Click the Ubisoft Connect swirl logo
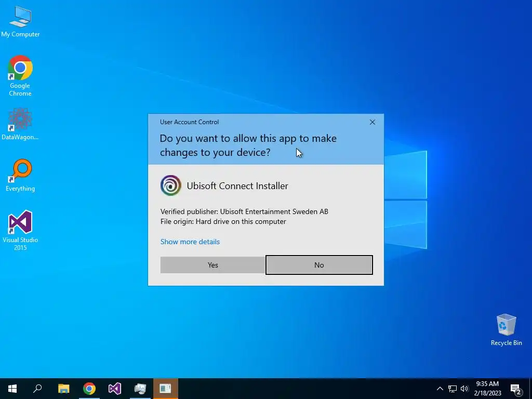Viewport: 532px width, 399px height. pos(170,185)
